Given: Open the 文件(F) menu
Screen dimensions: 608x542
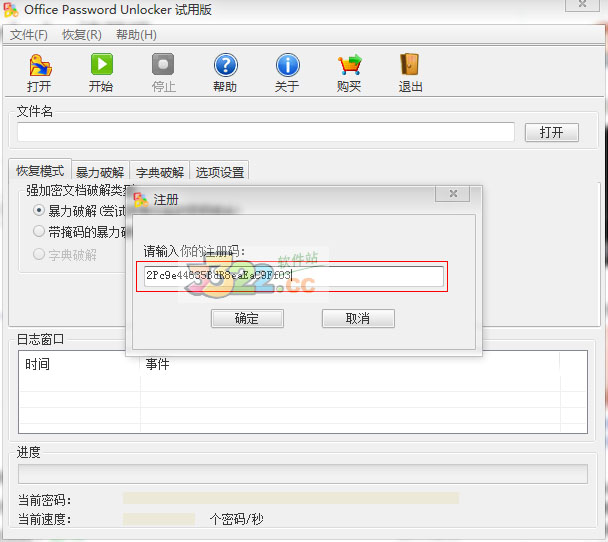Looking at the screenshot, I should coord(29,35).
